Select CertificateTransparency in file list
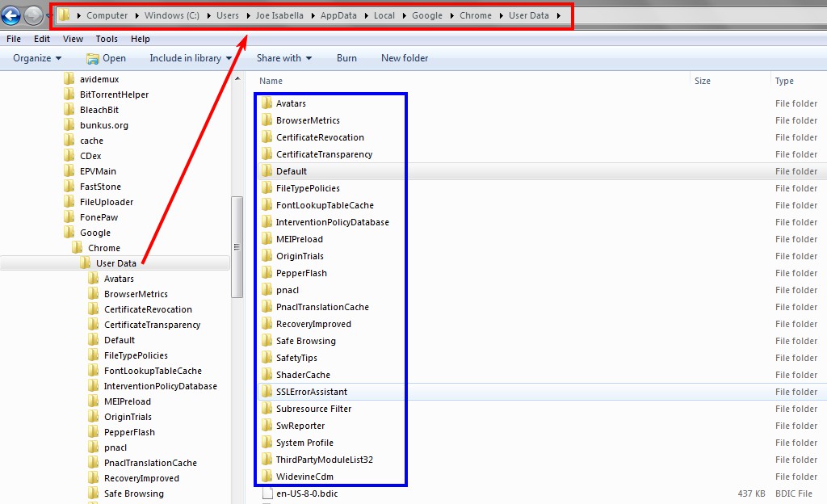 pos(325,154)
